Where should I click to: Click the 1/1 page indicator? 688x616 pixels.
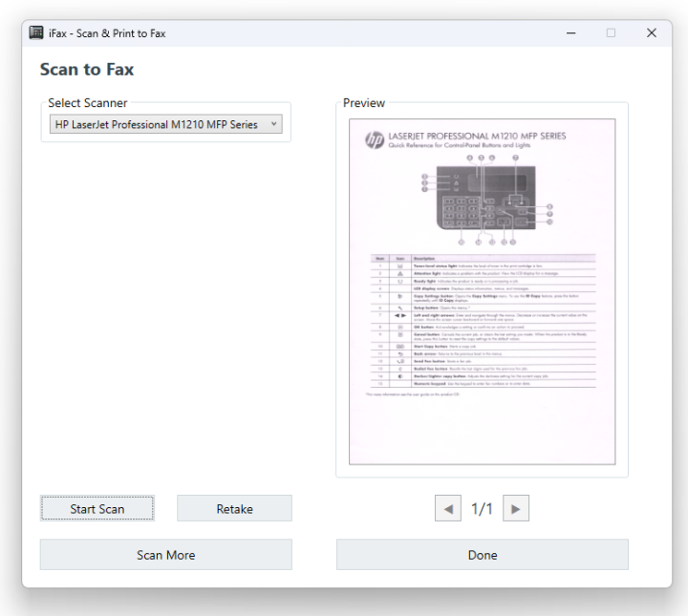coord(482,509)
